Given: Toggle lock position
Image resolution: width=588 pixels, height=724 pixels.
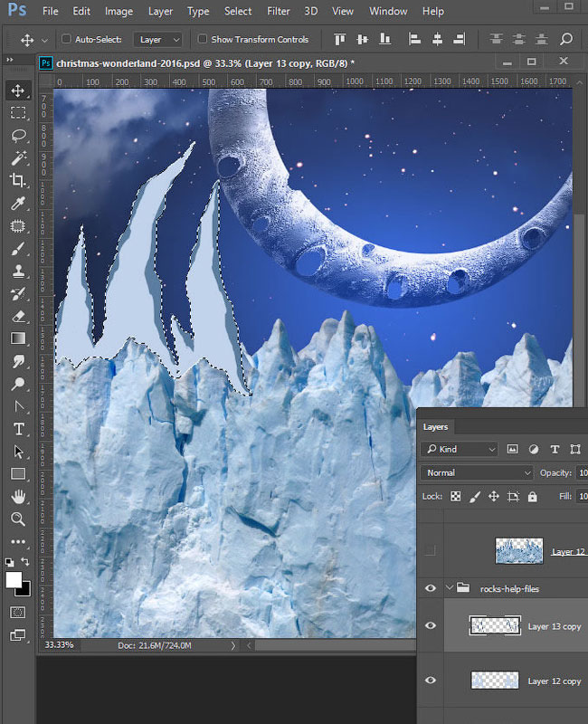Looking at the screenshot, I should [493, 496].
